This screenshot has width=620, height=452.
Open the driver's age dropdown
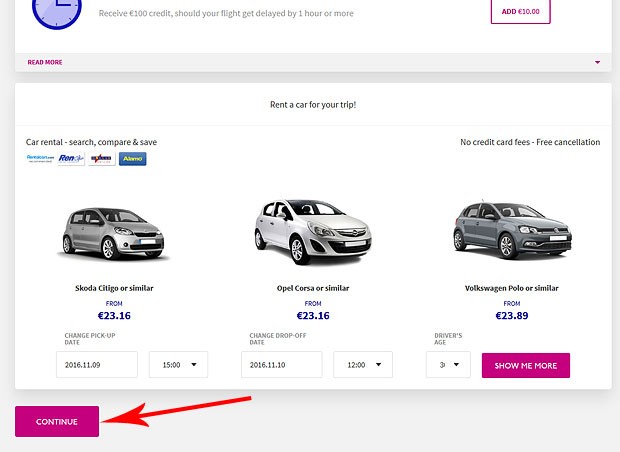point(447,365)
